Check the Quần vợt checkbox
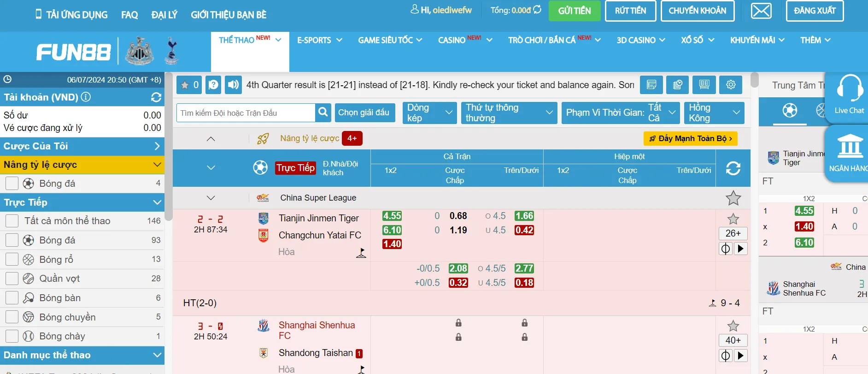868x374 pixels. tap(12, 279)
